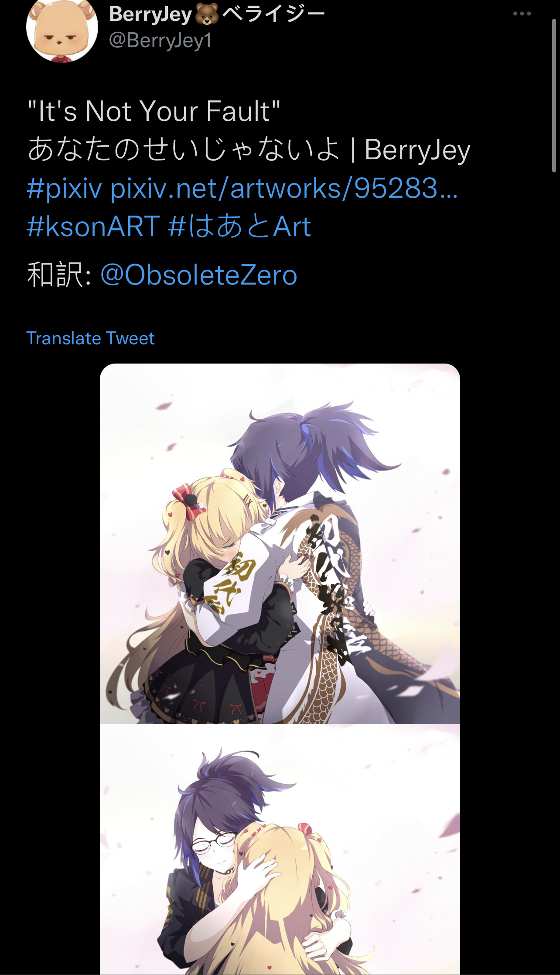
Task: Open the @ObsoleteZero mention
Action: pos(199,275)
